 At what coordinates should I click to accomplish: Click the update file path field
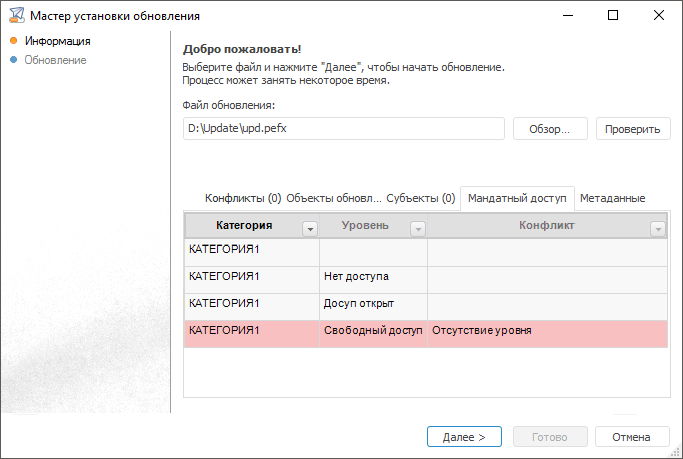(343, 129)
